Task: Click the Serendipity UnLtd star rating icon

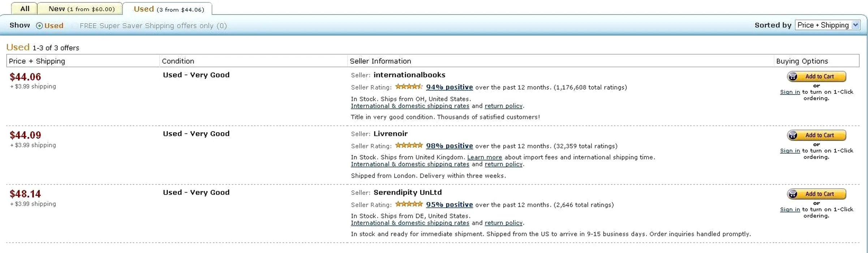Action: 409,204
